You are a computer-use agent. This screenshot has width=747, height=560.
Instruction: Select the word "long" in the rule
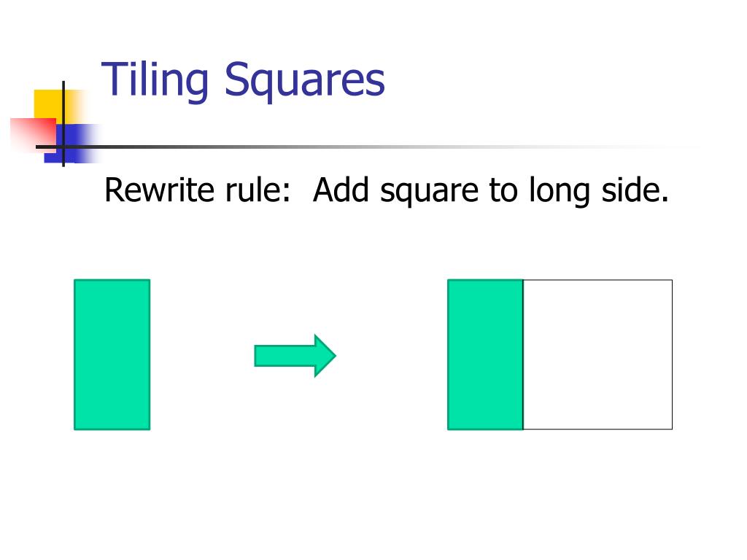(x=560, y=191)
